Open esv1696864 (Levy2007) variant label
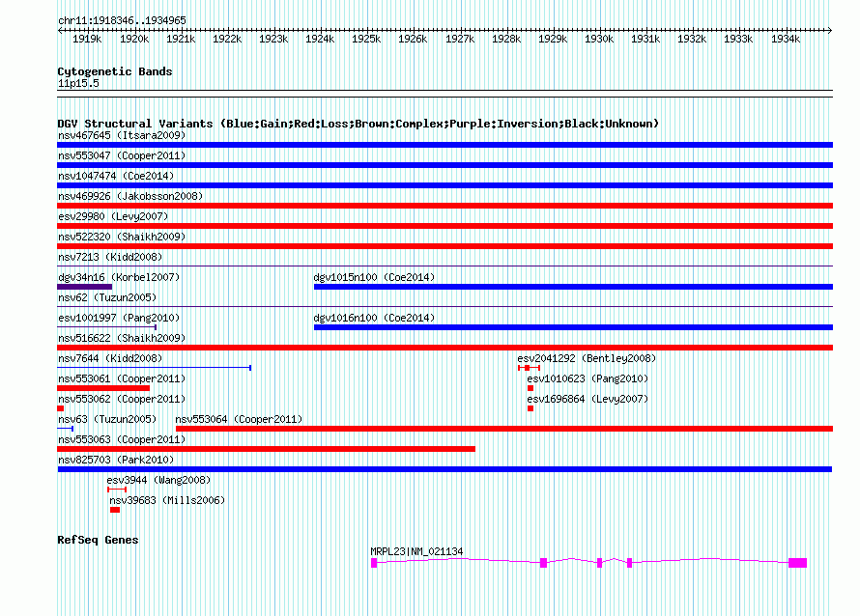 tap(588, 399)
